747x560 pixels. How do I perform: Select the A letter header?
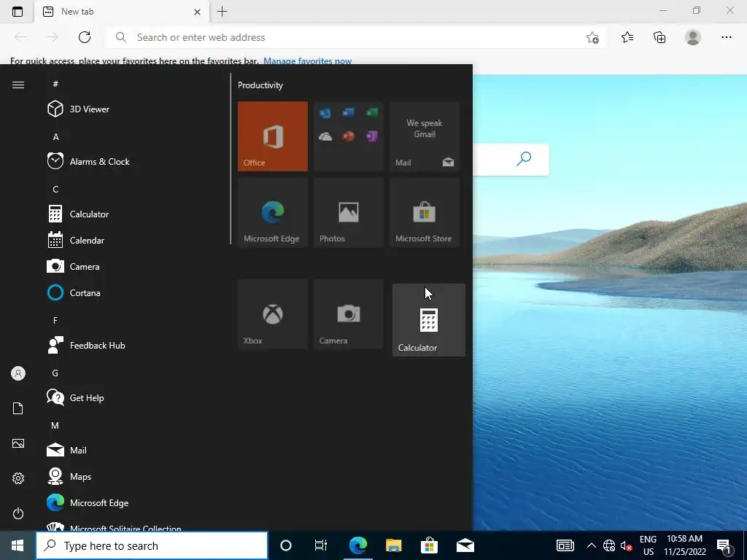(x=55, y=136)
